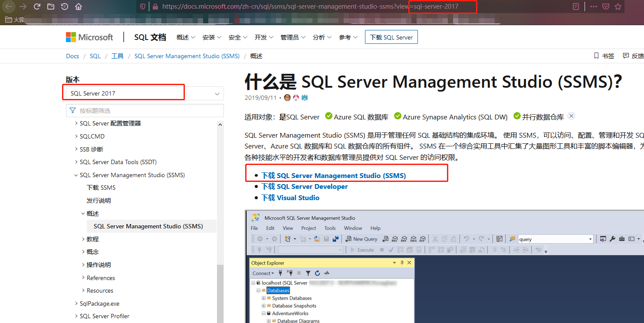Go to the browser home page
The width and height of the screenshot is (644, 323).
(x=78, y=7)
